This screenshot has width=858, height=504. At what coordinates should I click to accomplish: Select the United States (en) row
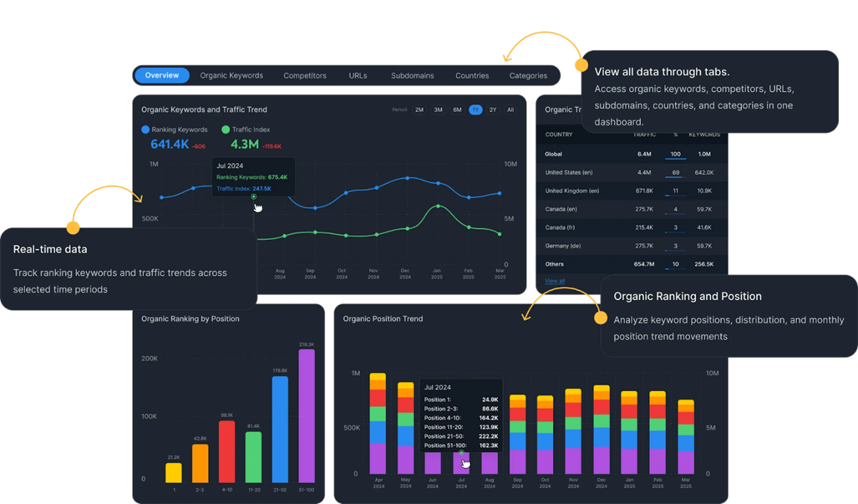pos(630,173)
